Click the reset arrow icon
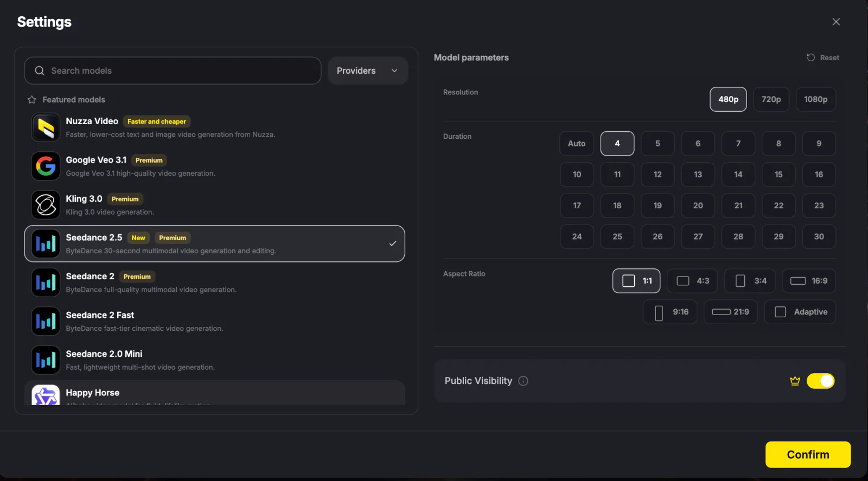 [811, 57]
